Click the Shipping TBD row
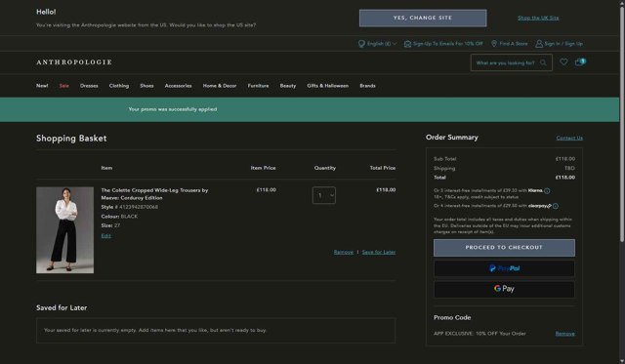Image resolution: width=625 pixels, height=364 pixels. (x=504, y=168)
